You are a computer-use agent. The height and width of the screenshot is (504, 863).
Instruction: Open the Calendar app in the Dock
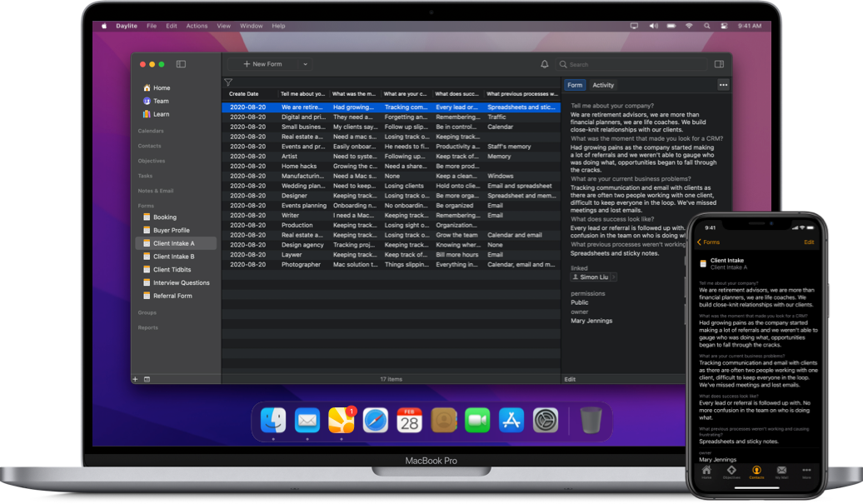click(410, 421)
